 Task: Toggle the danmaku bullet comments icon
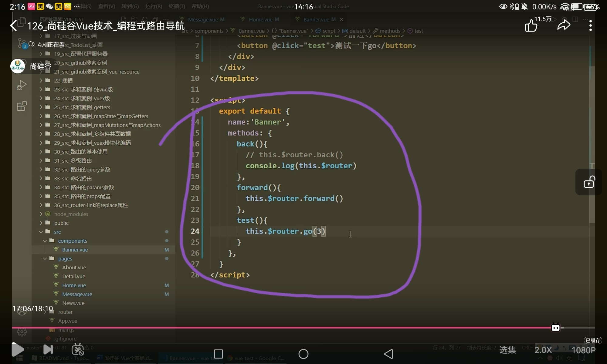coord(78,349)
